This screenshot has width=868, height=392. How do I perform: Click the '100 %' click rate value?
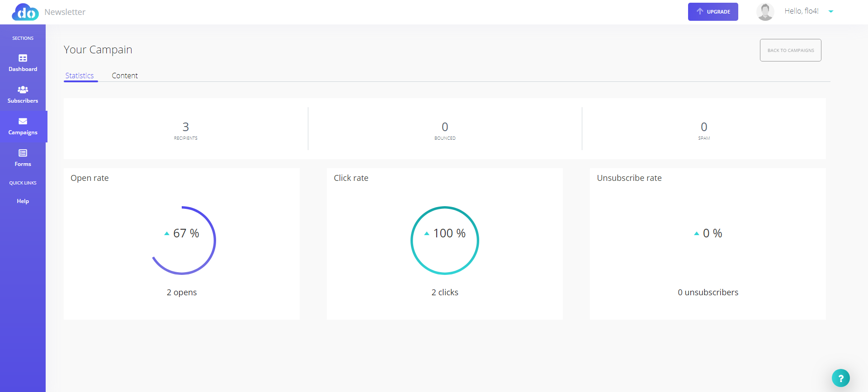449,233
